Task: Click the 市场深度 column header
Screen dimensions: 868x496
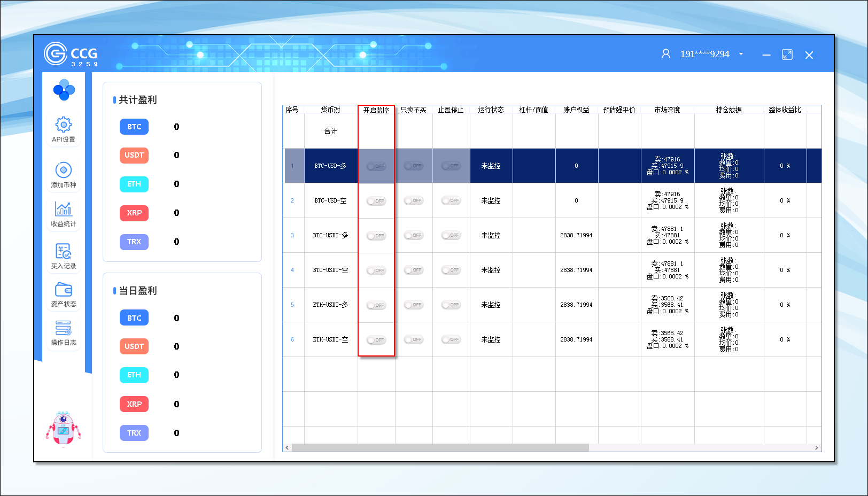Action: (667, 110)
